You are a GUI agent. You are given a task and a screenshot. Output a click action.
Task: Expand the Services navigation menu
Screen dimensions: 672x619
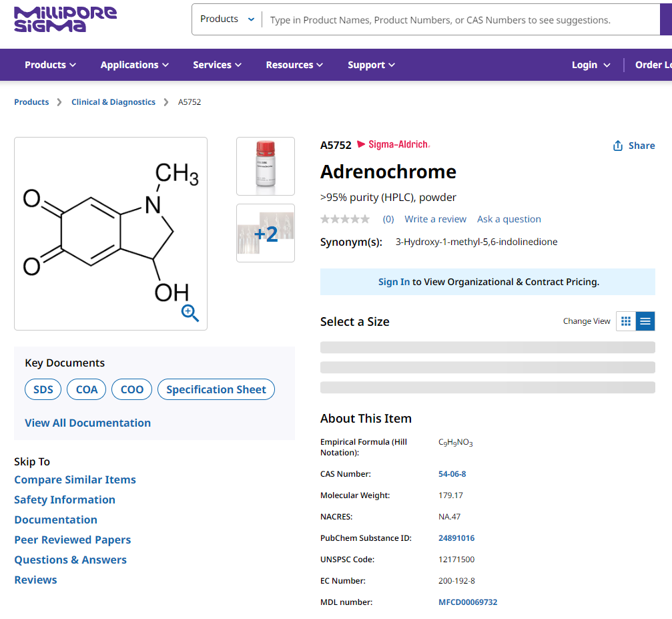click(218, 65)
